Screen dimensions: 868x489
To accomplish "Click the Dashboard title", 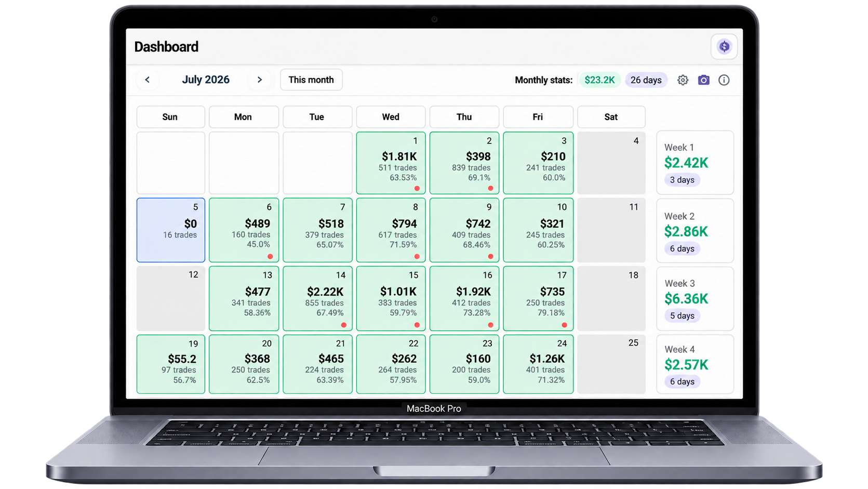I will (x=166, y=47).
